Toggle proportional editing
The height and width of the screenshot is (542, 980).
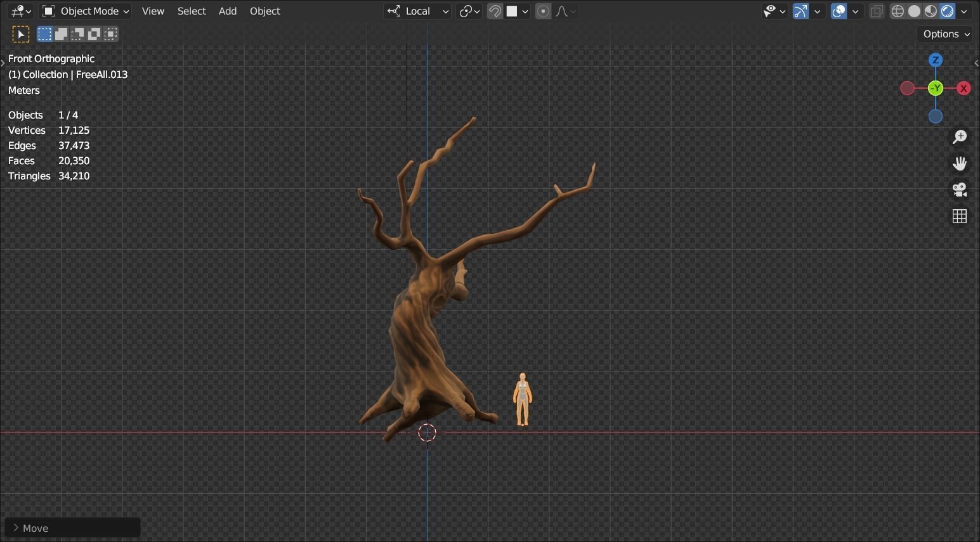point(543,11)
